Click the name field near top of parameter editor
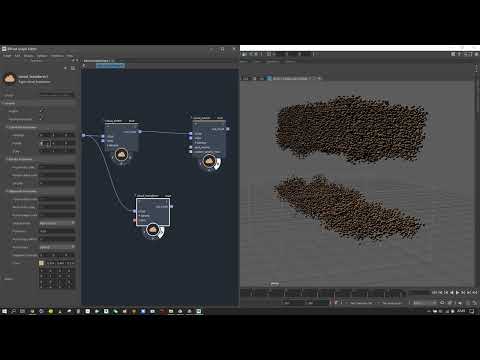This screenshot has width=480, height=360. [x=57, y=95]
